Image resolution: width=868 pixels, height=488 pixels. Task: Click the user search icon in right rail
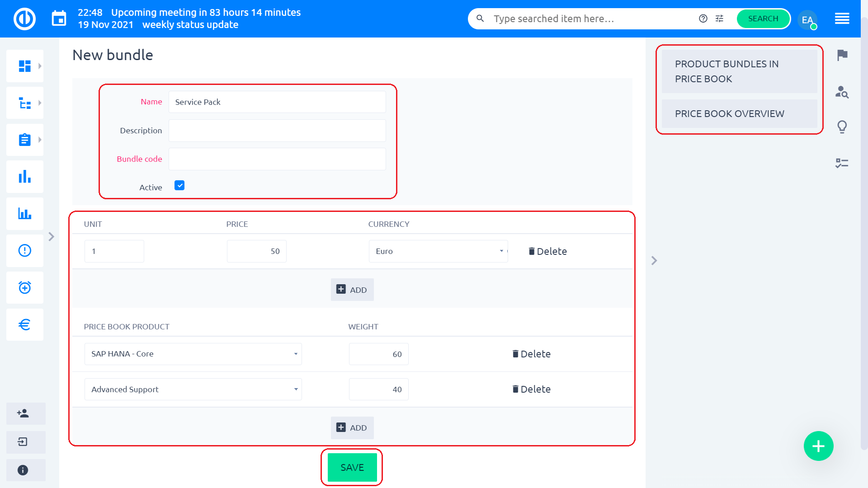point(842,92)
